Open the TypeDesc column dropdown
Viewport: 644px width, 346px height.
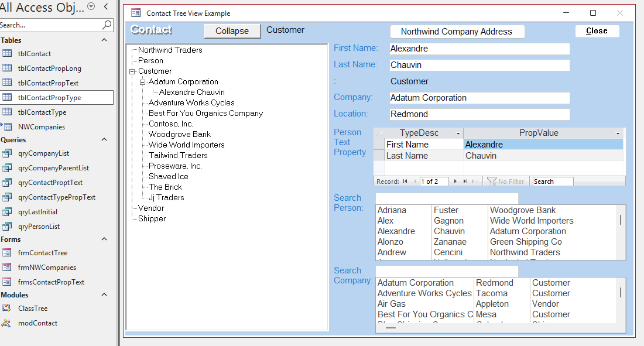click(x=458, y=133)
